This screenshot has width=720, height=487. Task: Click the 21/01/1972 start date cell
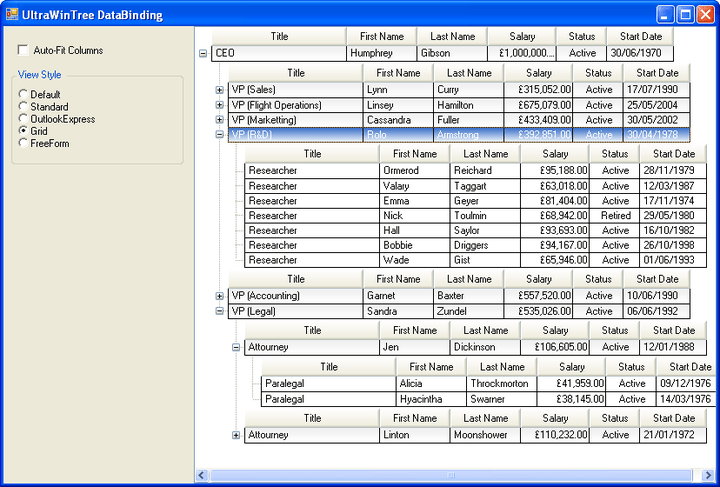(673, 435)
